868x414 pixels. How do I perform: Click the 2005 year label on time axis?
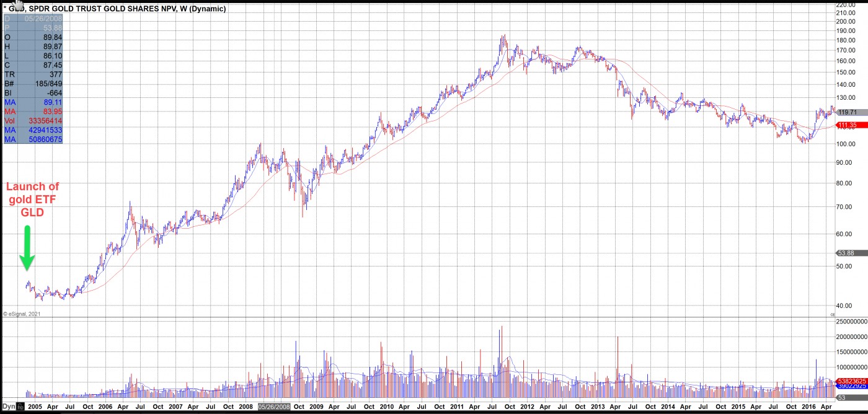[x=35, y=407]
